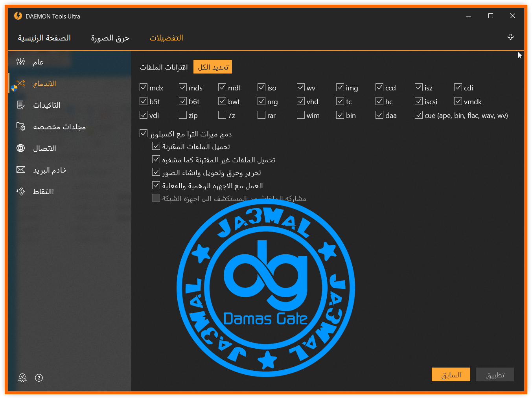Image resolution: width=532 pixels, height=399 pixels.
Task: Check the rar file association box
Action: (261, 115)
